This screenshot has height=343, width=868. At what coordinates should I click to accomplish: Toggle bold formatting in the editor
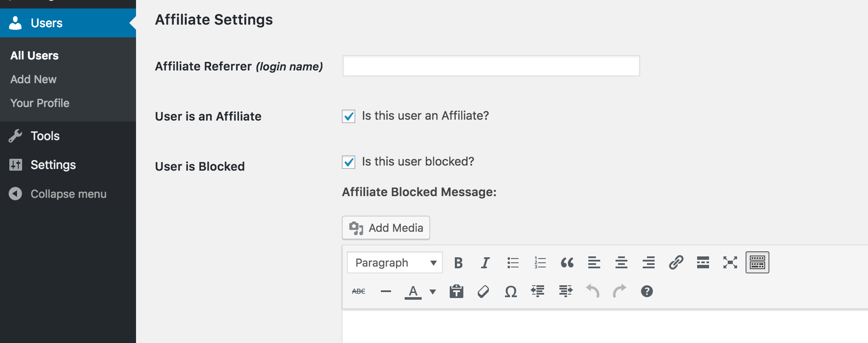tap(458, 263)
